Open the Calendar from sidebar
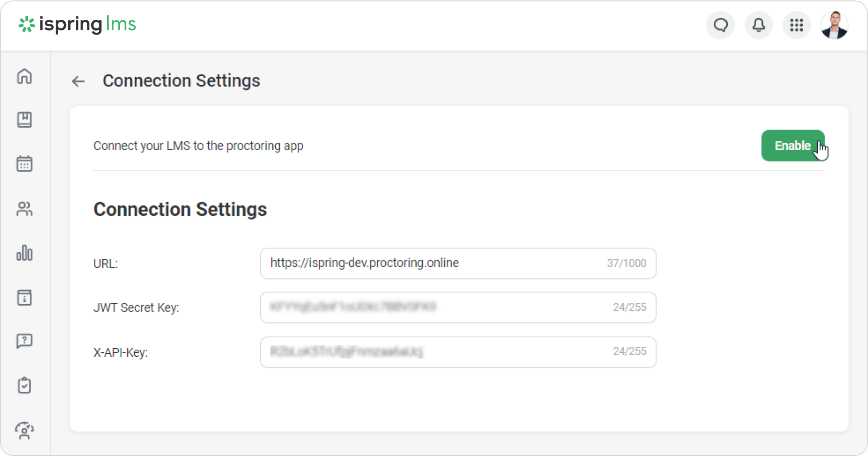 (24, 164)
